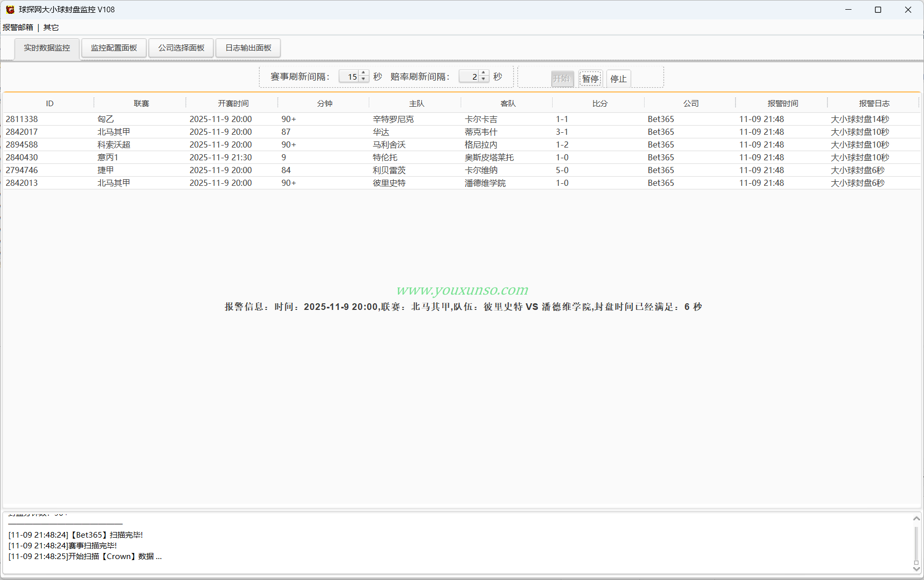Click the disabled 开始 button
This screenshot has height=580, width=924.
pos(562,79)
